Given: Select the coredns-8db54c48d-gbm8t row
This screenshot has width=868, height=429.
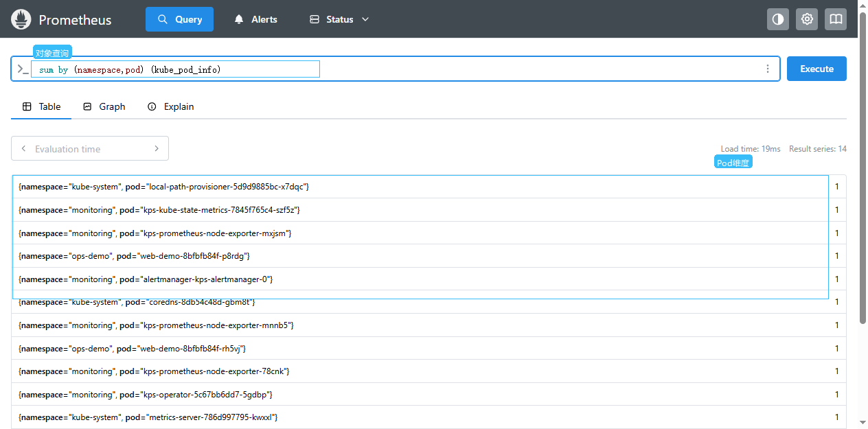Looking at the screenshot, I should pyautogui.click(x=429, y=302).
